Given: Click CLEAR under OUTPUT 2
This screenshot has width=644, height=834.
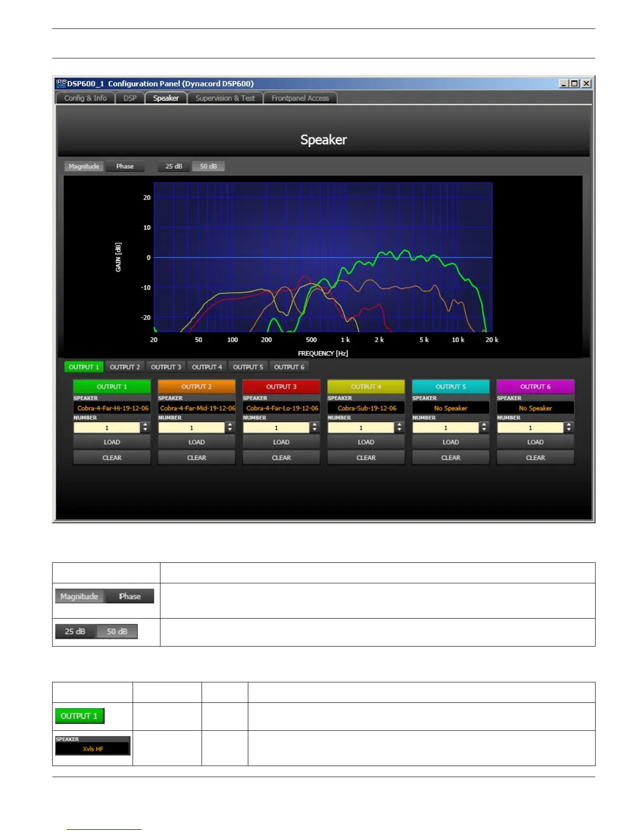Looking at the screenshot, I should tap(196, 458).
